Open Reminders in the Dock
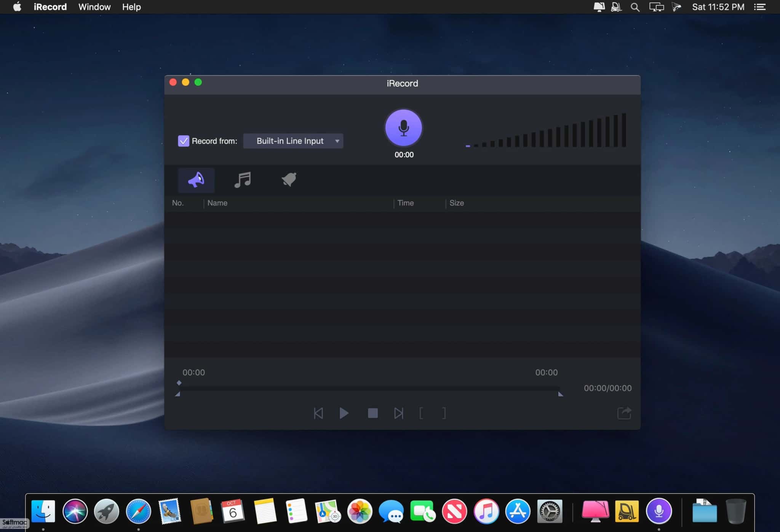This screenshot has height=532, width=780. [296, 511]
